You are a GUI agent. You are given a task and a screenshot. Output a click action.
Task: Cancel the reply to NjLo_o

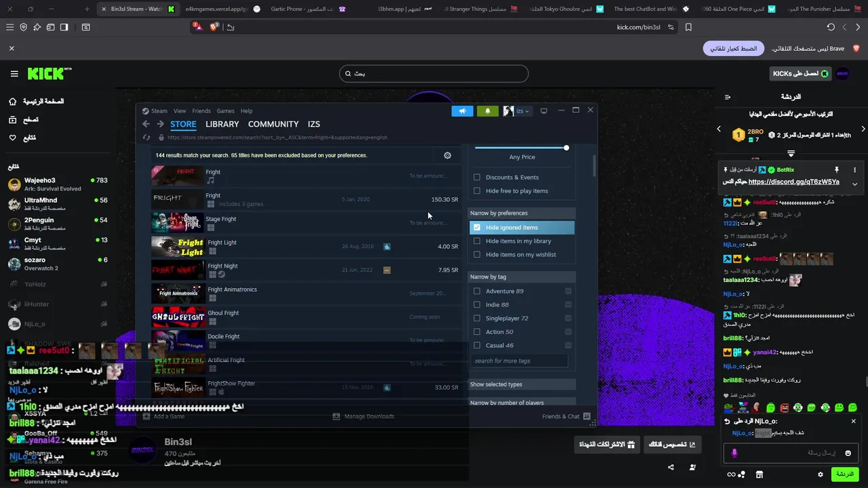pyautogui.click(x=853, y=421)
